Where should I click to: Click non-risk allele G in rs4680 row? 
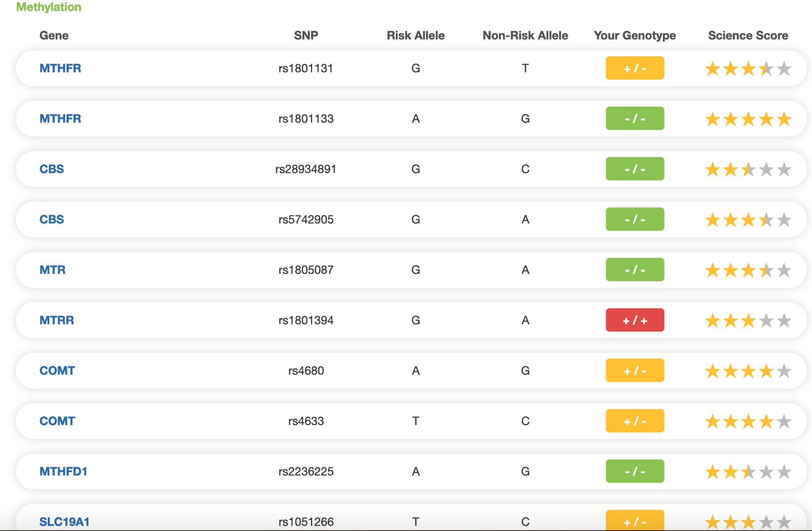point(525,370)
